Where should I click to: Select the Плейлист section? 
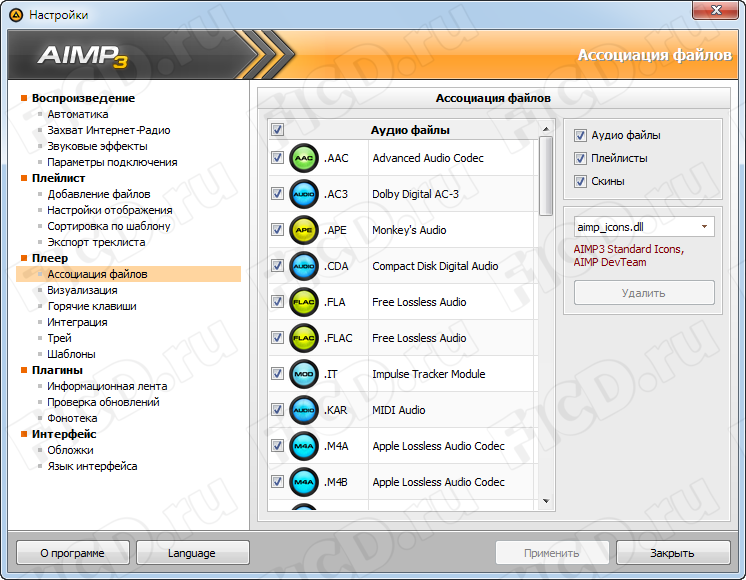[x=58, y=178]
